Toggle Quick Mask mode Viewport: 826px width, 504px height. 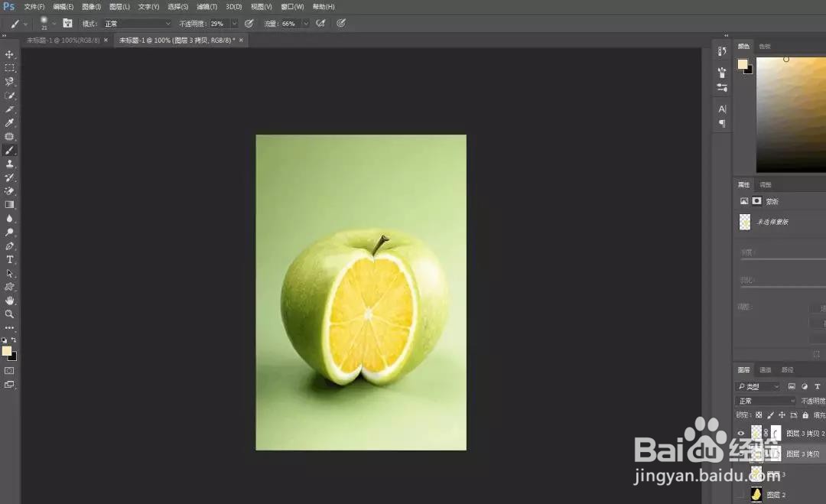(x=9, y=371)
